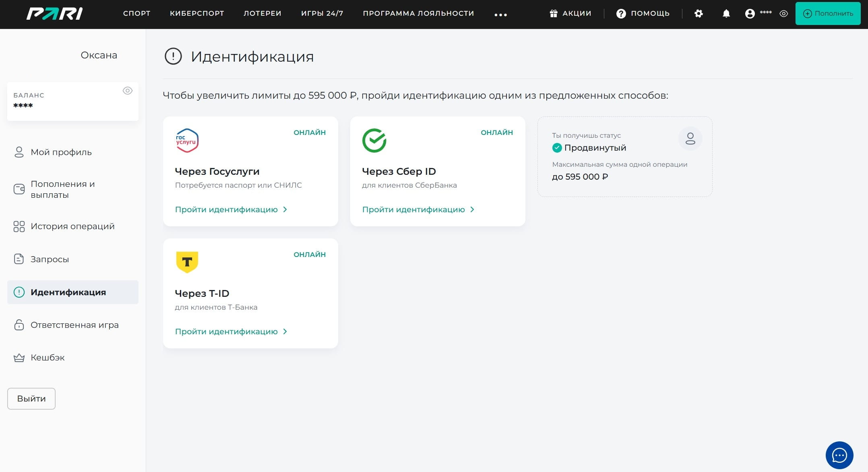Click the gift icon next to Акции
Screen dimensions: 868x472
554,14
